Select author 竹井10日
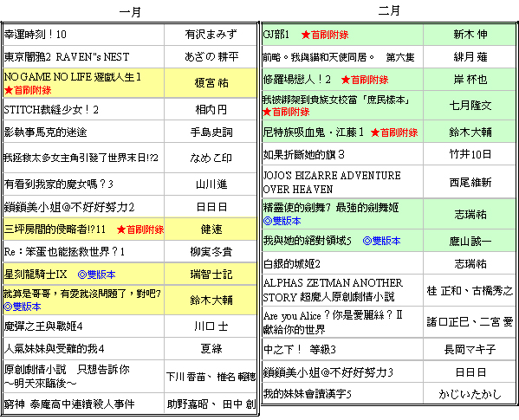The width and height of the screenshot is (519, 420). 470,154
